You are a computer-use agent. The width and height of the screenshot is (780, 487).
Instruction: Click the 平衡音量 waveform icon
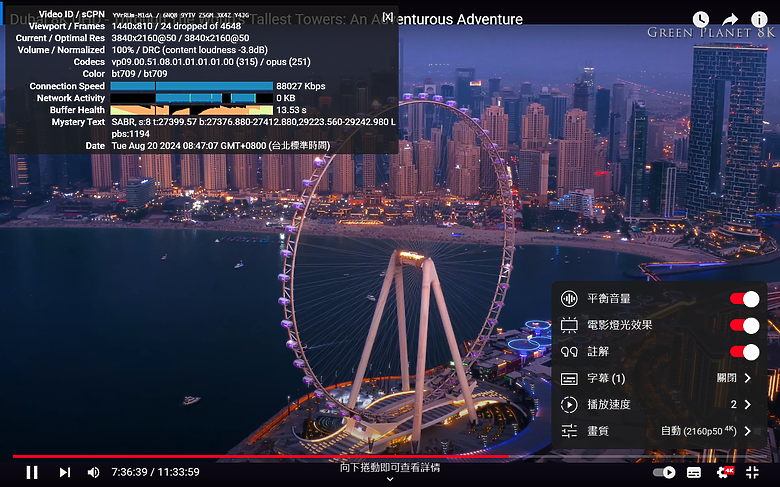coord(569,298)
